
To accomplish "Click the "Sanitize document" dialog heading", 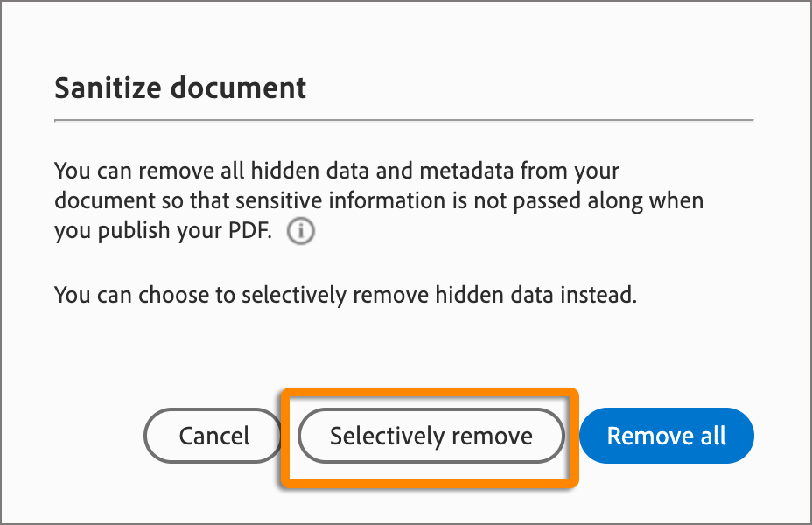I will (x=180, y=87).
